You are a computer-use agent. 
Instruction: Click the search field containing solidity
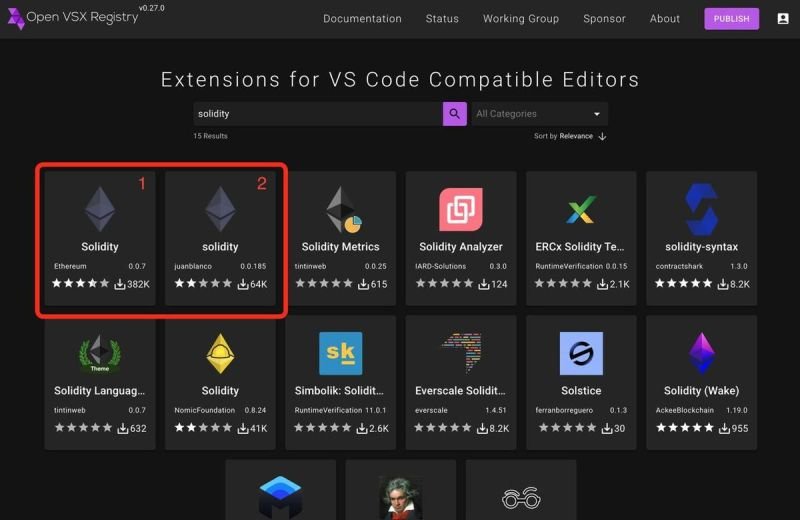[x=318, y=114]
